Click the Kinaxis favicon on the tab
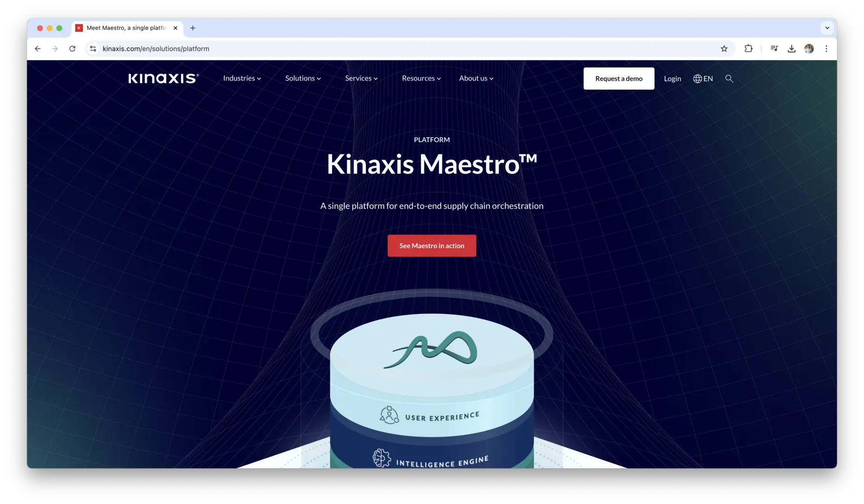Screen dimensions: 864x504 (79, 28)
